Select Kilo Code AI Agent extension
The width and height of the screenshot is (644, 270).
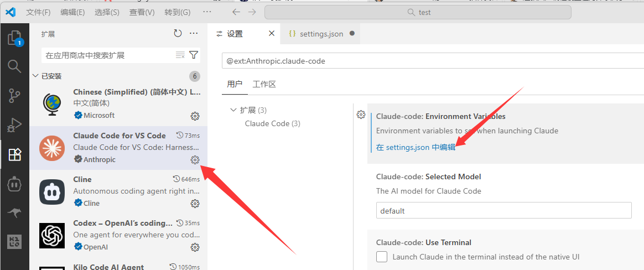click(118, 264)
